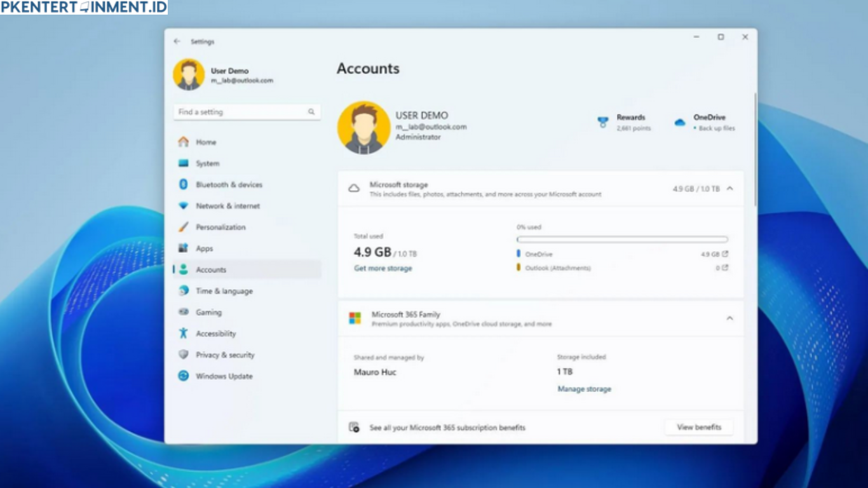Collapse the Microsoft 365 Family section

tap(729, 318)
